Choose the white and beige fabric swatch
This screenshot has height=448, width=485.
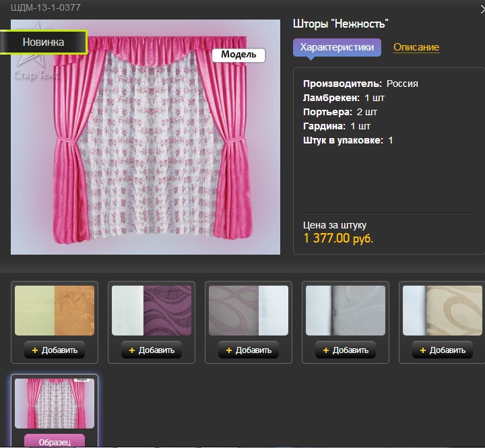coord(443,311)
